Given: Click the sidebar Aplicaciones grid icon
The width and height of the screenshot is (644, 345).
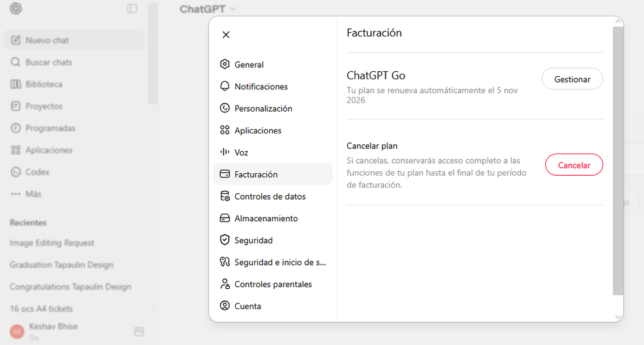Looking at the screenshot, I should coord(16,150).
